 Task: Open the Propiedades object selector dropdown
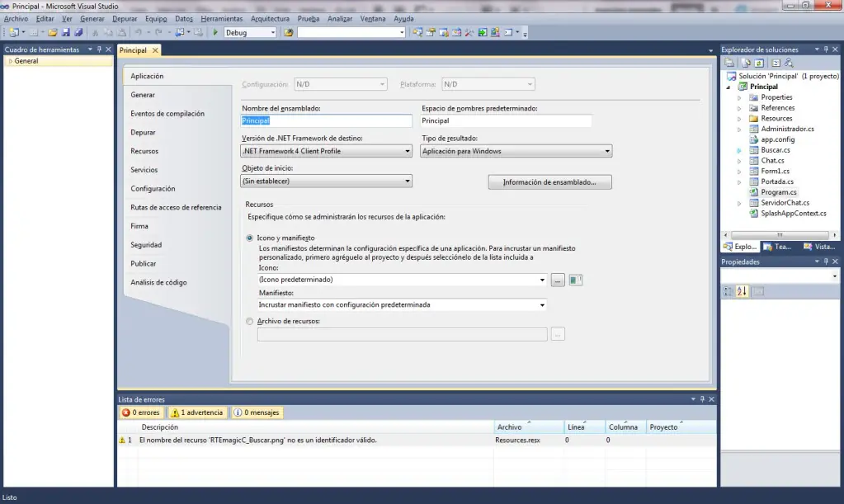pos(835,276)
